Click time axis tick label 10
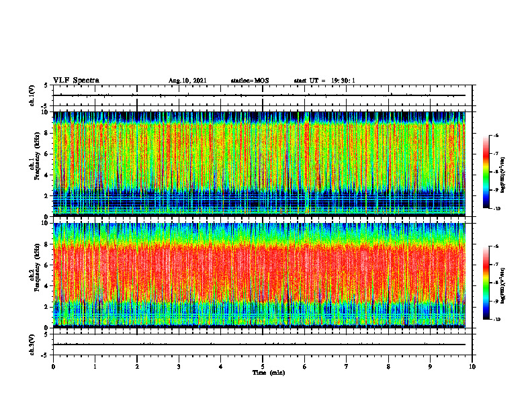This screenshot has height=411, width=532. [472, 367]
